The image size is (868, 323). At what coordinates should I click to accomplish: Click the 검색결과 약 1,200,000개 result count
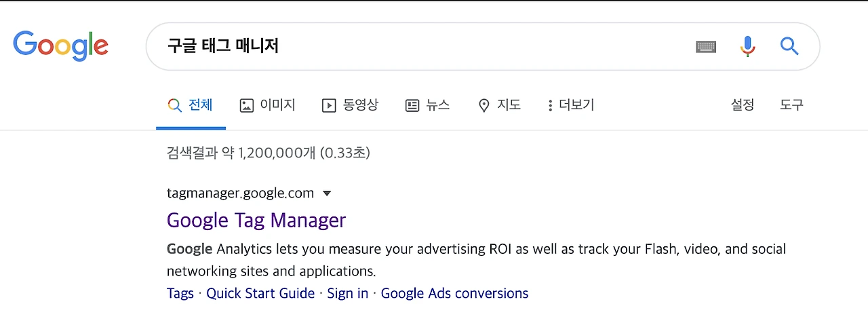[268, 153]
